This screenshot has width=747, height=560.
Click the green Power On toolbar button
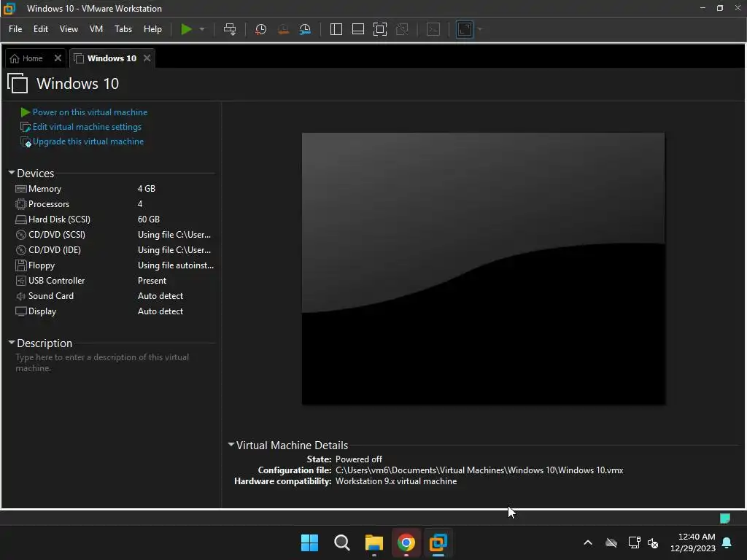(186, 29)
